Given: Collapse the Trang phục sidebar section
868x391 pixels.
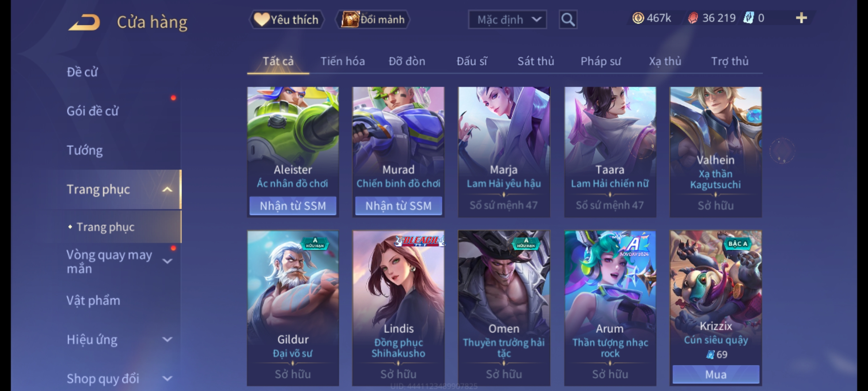Looking at the screenshot, I should click(167, 189).
